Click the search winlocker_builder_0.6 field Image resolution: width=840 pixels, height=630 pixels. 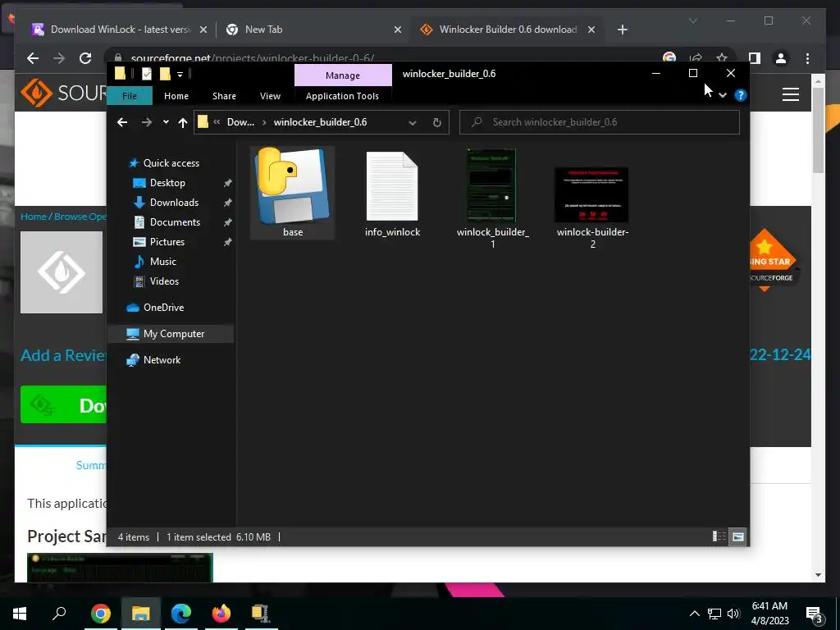pyautogui.click(x=600, y=122)
